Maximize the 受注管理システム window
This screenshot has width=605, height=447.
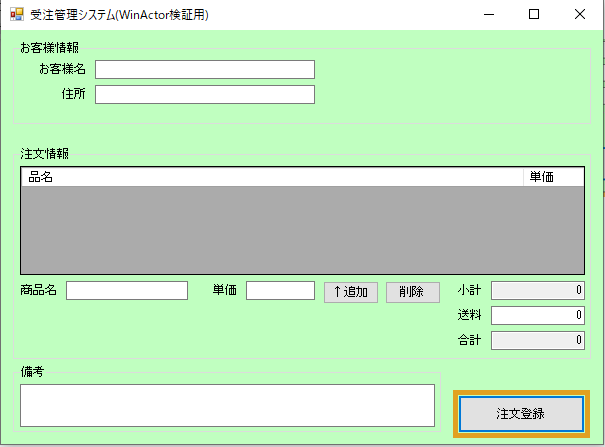click(x=534, y=15)
